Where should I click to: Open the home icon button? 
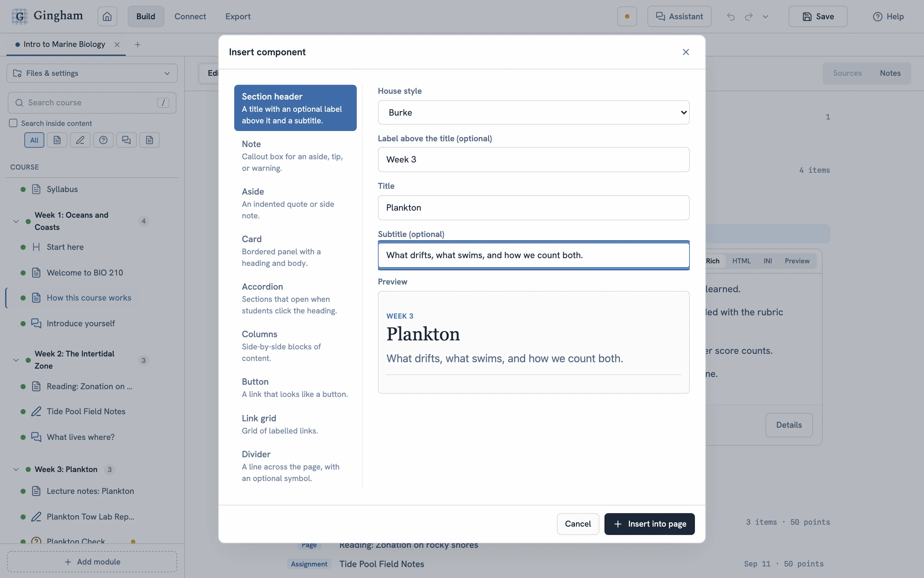tap(107, 16)
